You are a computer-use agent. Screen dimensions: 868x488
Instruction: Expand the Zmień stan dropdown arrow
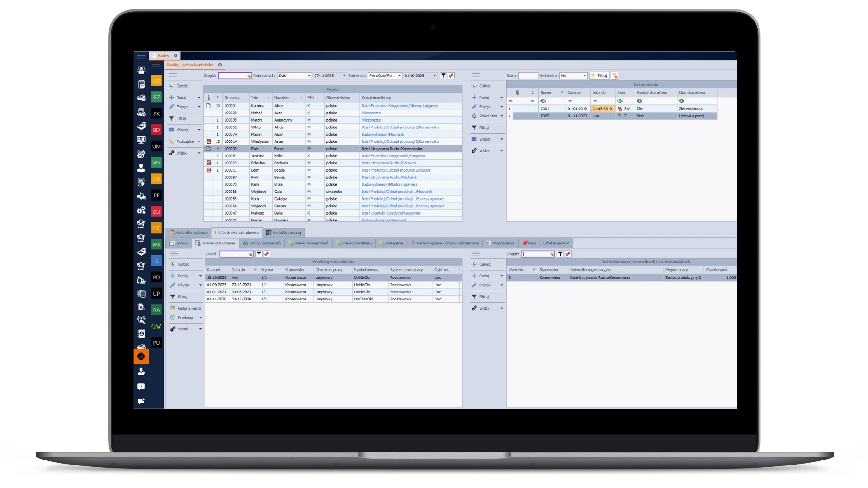(x=502, y=116)
